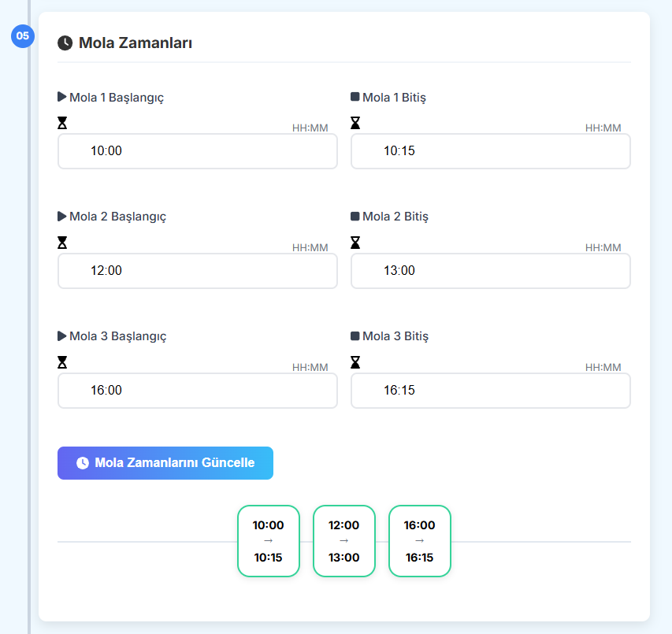This screenshot has height=634, width=672.
Task: Focus the Mola 2 Başlangıç field showing 12:00
Action: click(x=198, y=271)
